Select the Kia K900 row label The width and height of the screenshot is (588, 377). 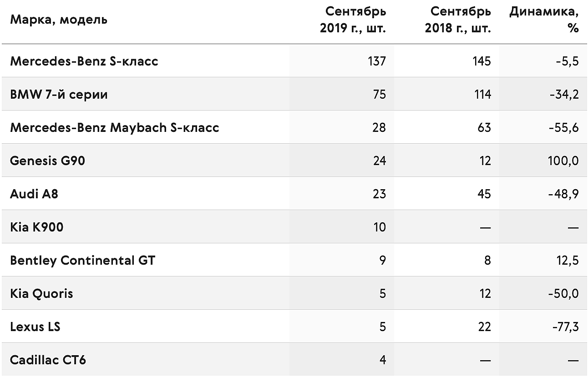click(x=36, y=227)
